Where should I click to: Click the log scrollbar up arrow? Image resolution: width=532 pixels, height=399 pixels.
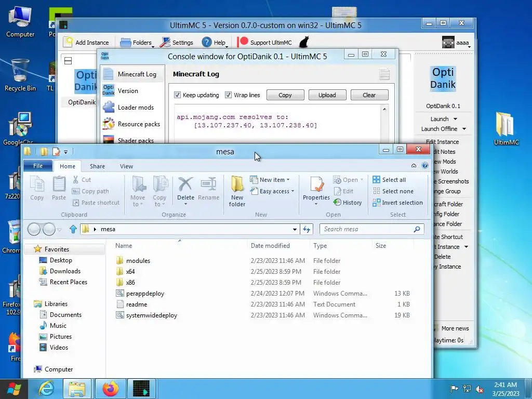pyautogui.click(x=384, y=109)
